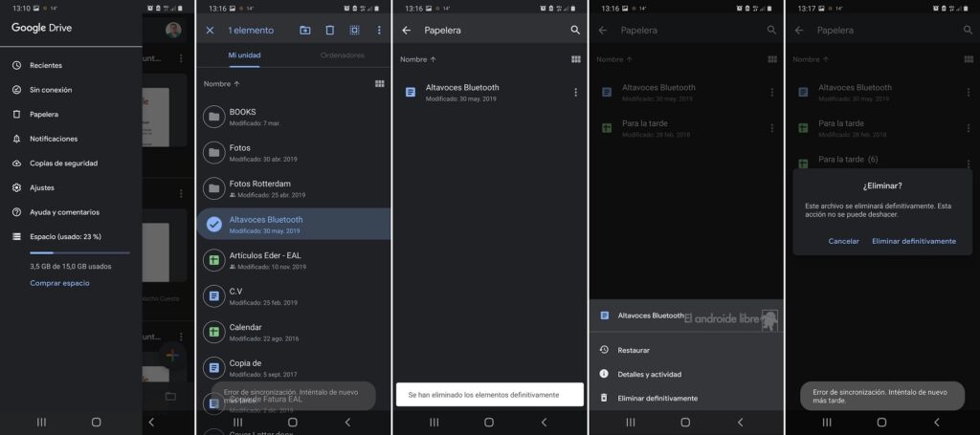Change Nombre sort order on Mi unidad screen

click(x=222, y=83)
